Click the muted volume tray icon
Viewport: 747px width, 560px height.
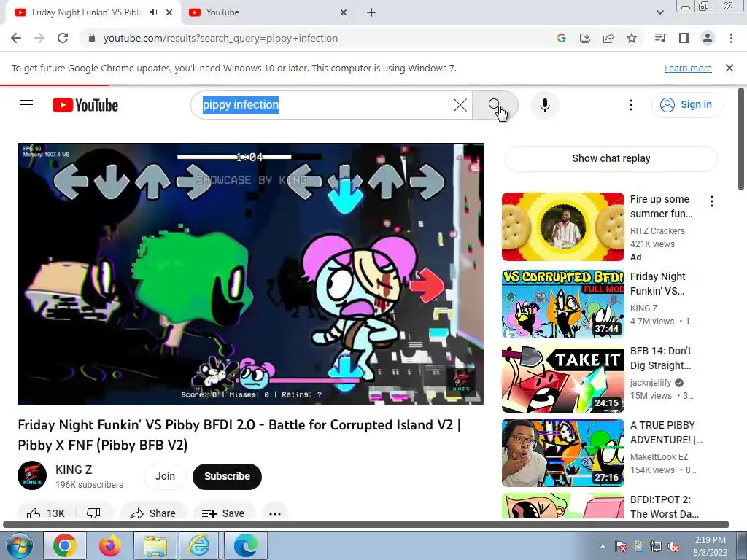point(673,547)
